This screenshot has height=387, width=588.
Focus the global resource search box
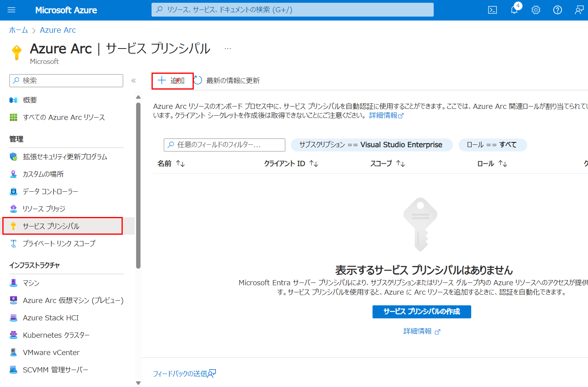pyautogui.click(x=292, y=10)
